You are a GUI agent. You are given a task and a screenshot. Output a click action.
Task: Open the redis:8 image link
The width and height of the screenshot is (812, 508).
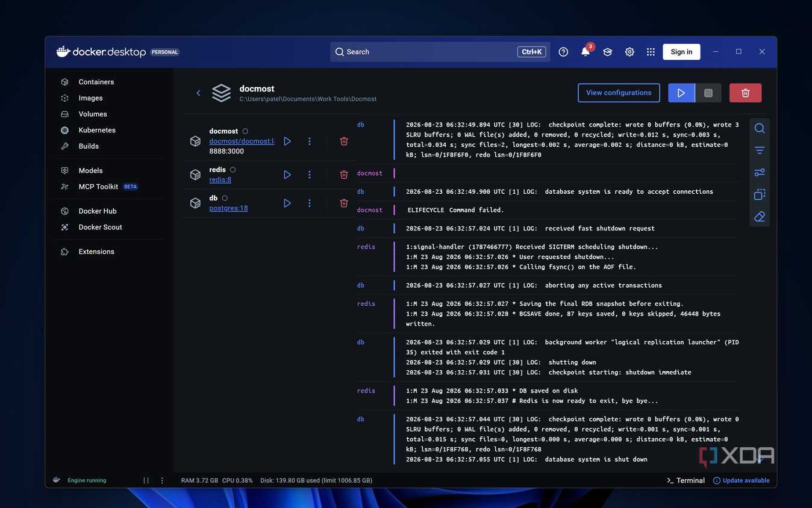(220, 180)
